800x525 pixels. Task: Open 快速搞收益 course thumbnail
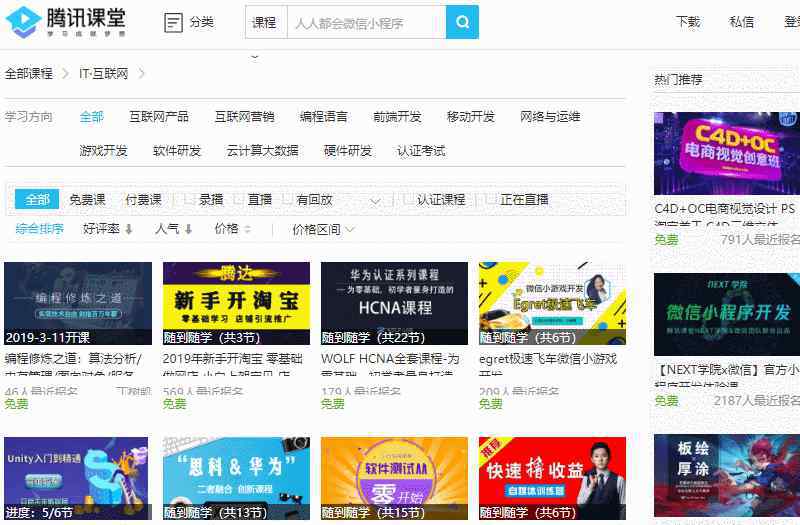[x=553, y=478]
